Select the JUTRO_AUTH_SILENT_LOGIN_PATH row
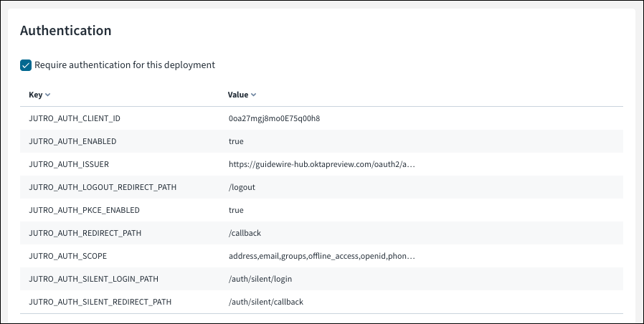 click(x=321, y=280)
